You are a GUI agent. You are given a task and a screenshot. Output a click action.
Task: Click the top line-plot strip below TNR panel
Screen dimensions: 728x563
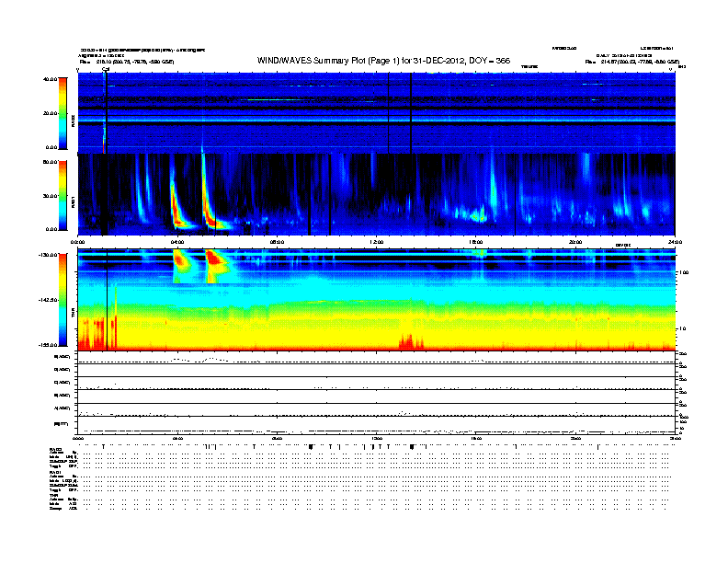(376, 358)
